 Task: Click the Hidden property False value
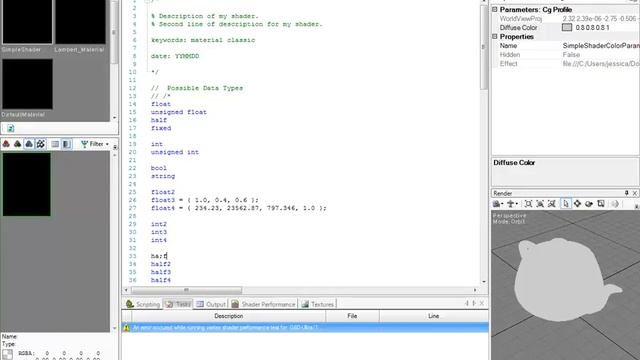point(571,55)
